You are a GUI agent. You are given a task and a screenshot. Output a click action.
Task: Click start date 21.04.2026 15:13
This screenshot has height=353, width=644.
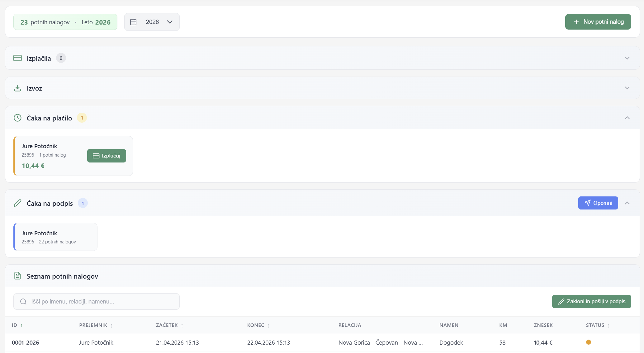[178, 342]
